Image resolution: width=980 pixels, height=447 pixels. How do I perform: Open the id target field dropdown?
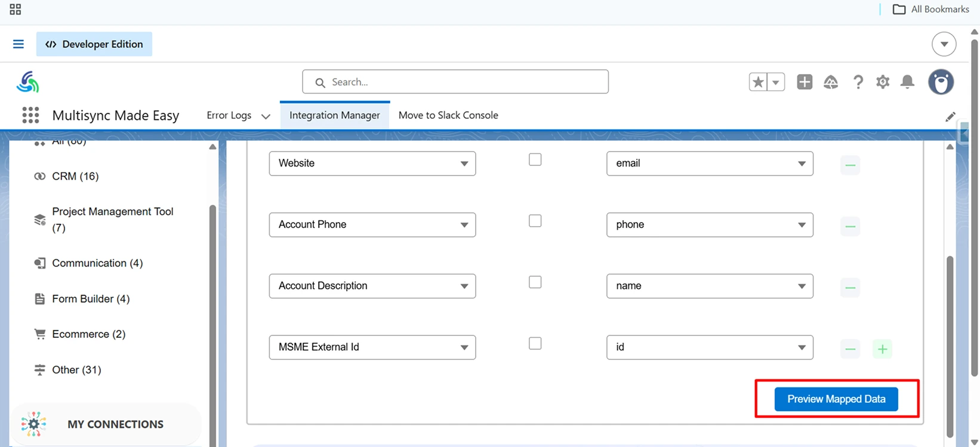710,347
